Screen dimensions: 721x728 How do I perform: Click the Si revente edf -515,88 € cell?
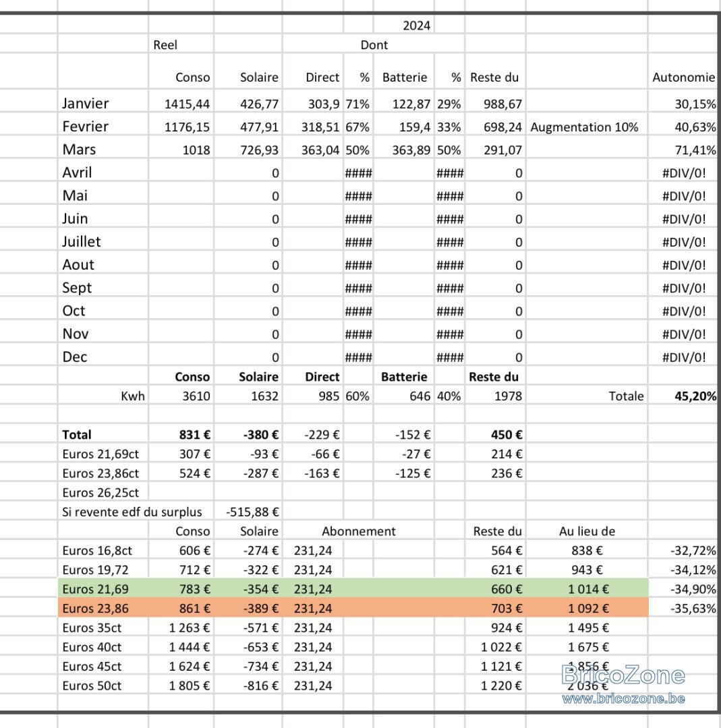tap(248, 512)
